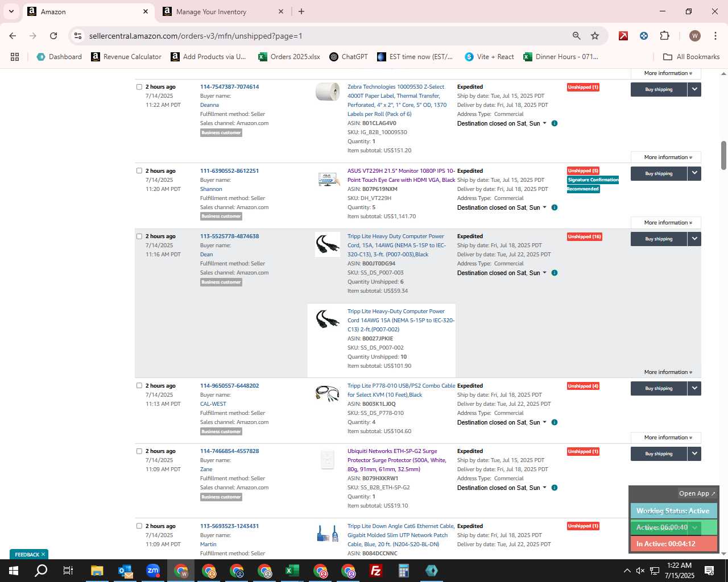Click info icon for order 114-7547387-7074614 destination
The height and width of the screenshot is (582, 728).
[x=555, y=123]
